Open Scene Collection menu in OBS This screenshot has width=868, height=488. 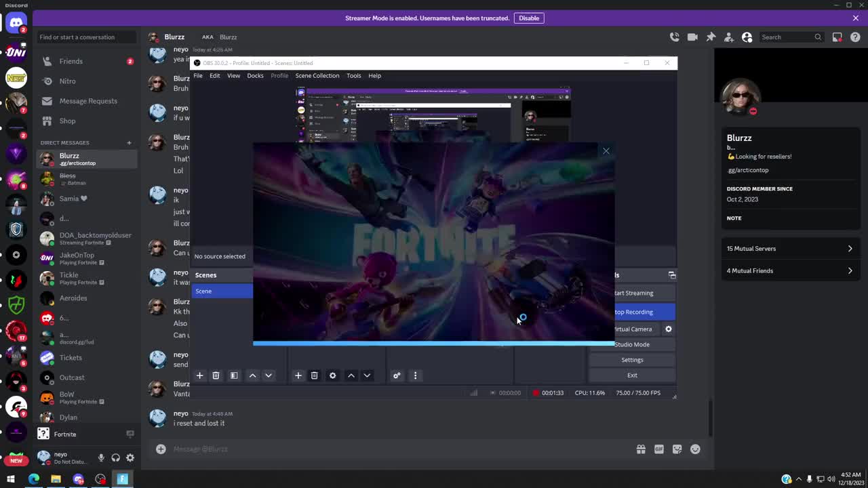tap(317, 76)
